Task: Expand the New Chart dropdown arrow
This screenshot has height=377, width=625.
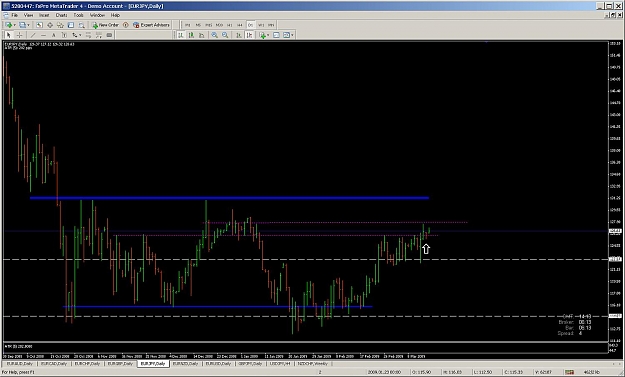Action: point(15,25)
